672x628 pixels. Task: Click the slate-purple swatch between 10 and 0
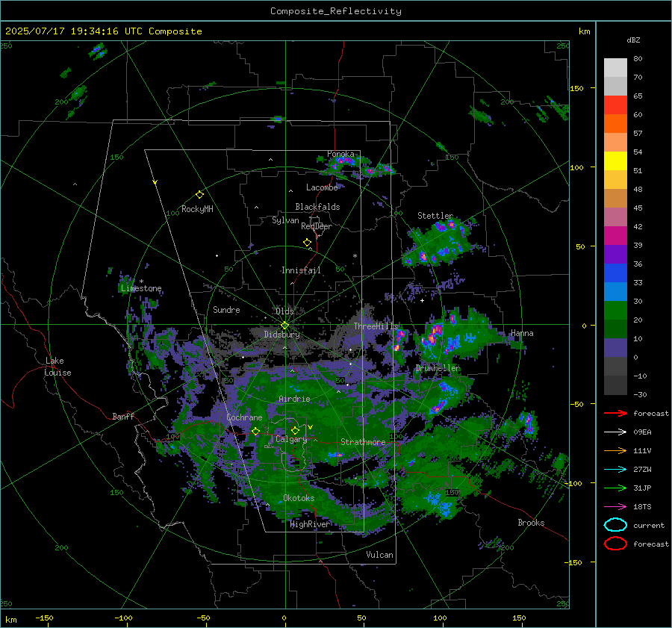pos(615,348)
